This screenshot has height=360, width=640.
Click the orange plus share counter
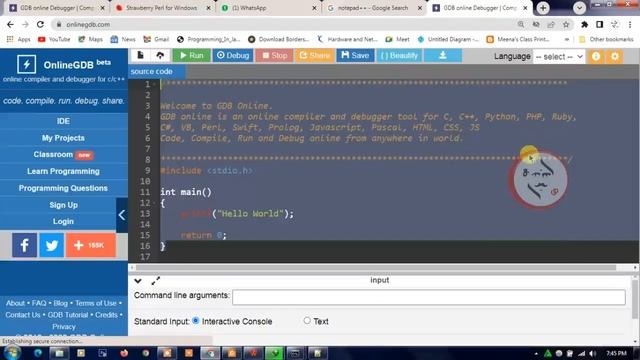tap(91, 245)
